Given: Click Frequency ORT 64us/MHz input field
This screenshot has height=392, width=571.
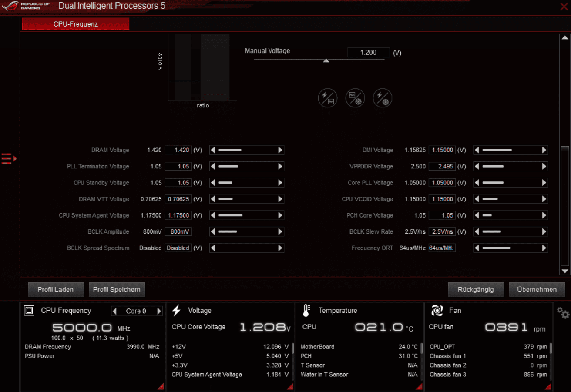Looking at the screenshot, I should pos(442,248).
